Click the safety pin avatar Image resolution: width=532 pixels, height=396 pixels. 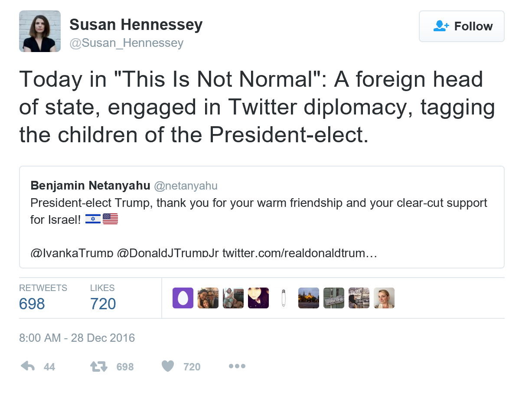[284, 298]
